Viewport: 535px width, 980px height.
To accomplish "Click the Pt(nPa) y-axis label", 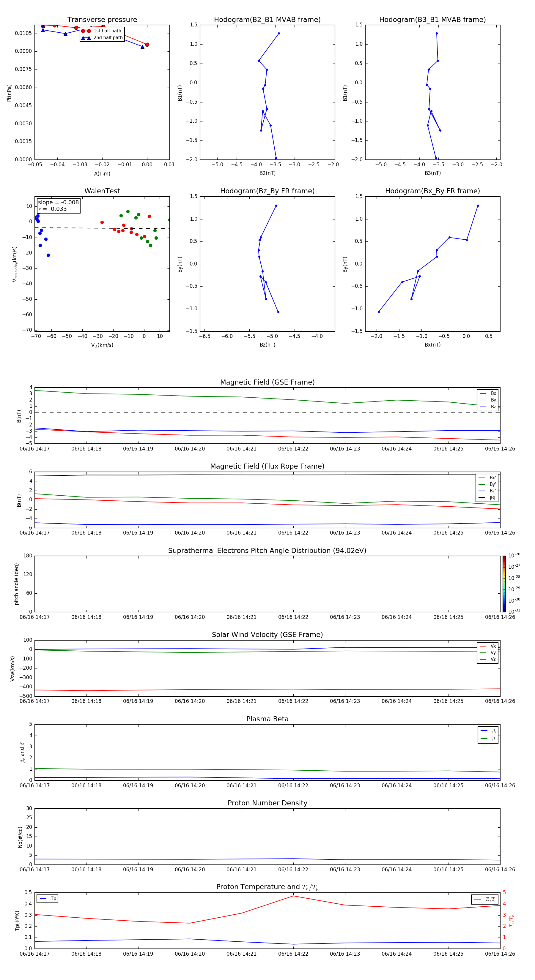I will 9,93.
